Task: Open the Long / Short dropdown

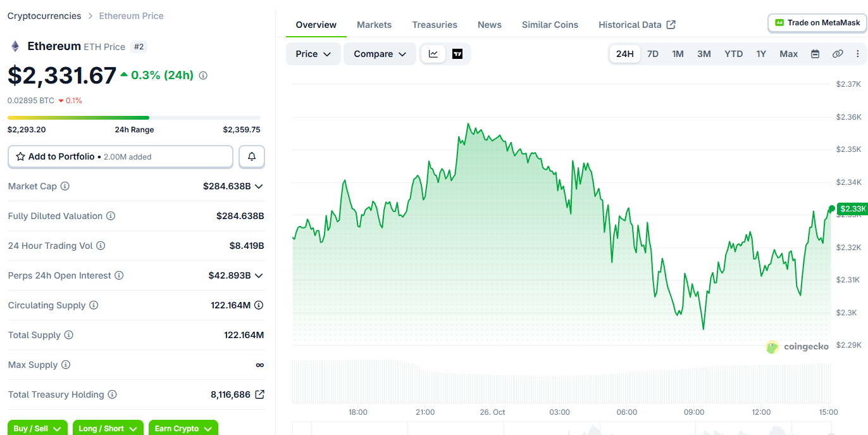Action: pyautogui.click(x=108, y=428)
